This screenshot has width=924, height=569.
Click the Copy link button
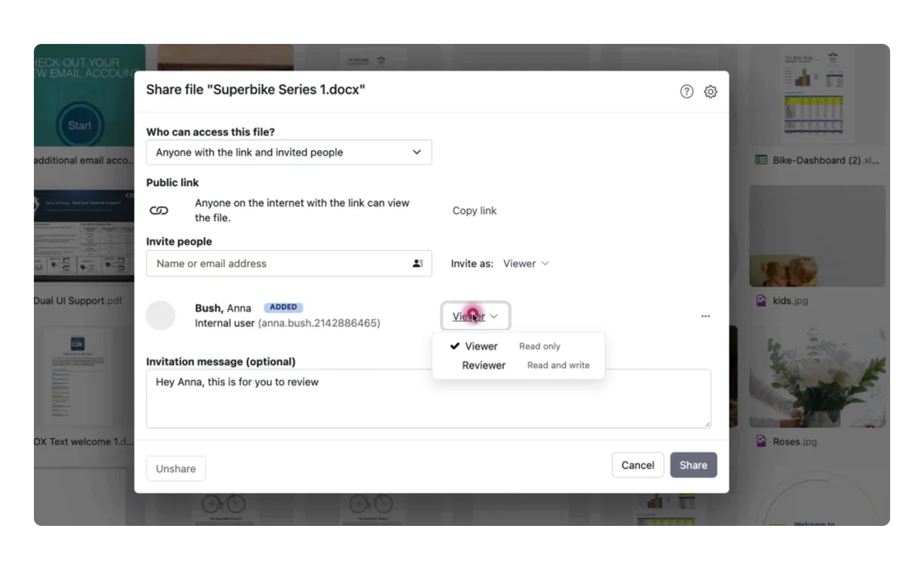[x=474, y=210]
